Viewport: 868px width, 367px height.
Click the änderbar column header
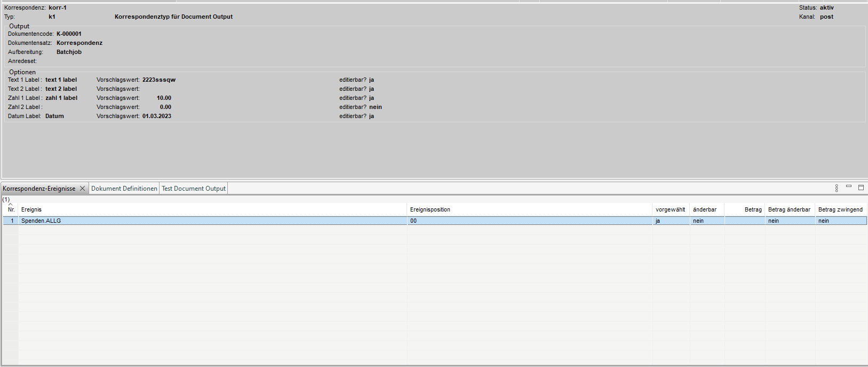(704, 209)
